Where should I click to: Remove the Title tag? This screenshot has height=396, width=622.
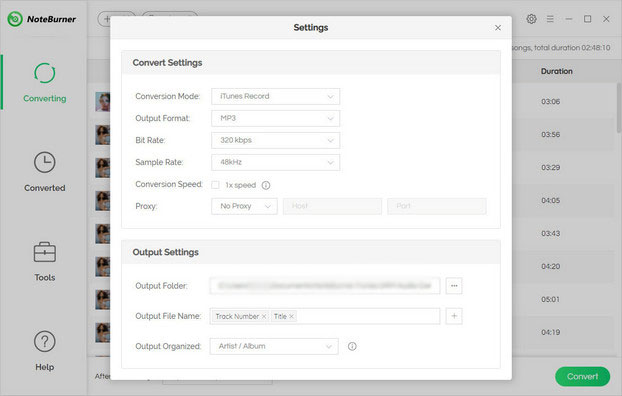(291, 316)
